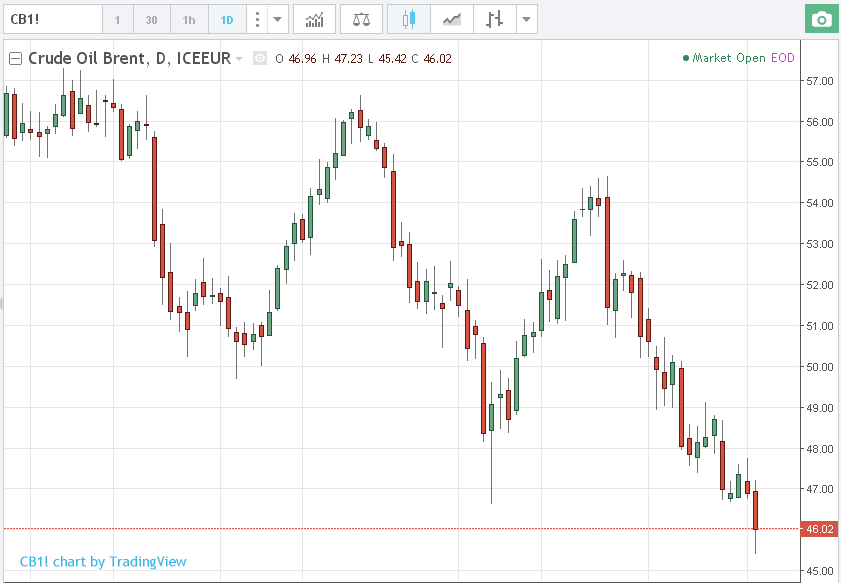Select the 30 minute interval tab
The width and height of the screenshot is (841, 583).
151,19
